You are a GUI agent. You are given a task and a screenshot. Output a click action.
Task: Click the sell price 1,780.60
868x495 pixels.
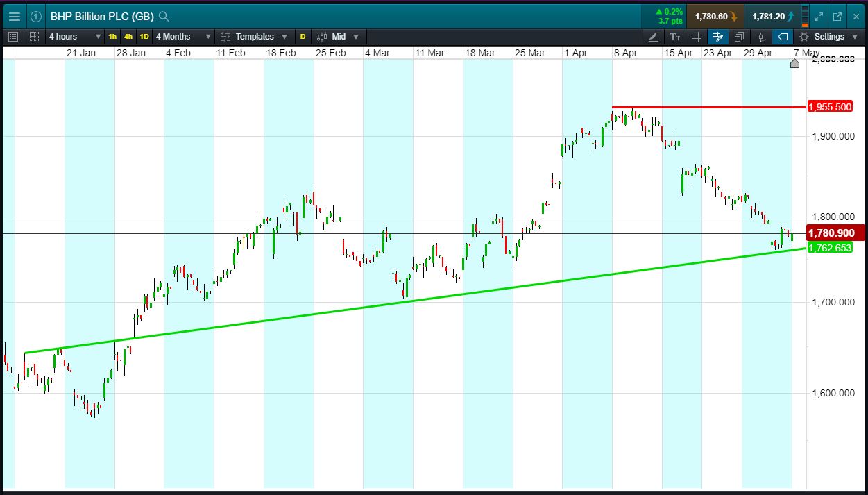[x=715, y=16]
